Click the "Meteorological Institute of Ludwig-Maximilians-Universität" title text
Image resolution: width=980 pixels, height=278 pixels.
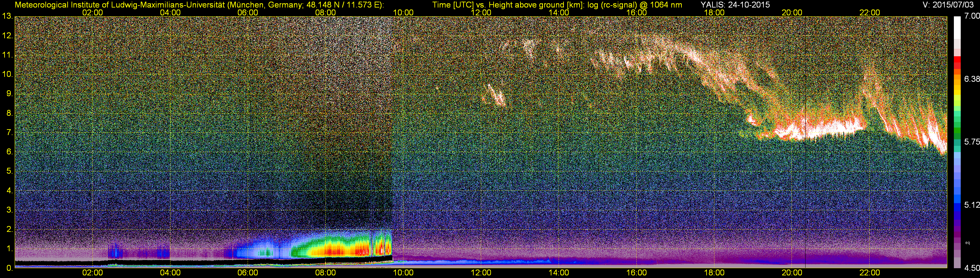point(120,5)
